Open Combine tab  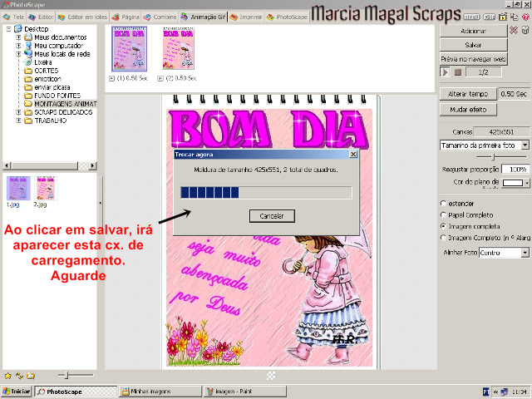click(160, 17)
